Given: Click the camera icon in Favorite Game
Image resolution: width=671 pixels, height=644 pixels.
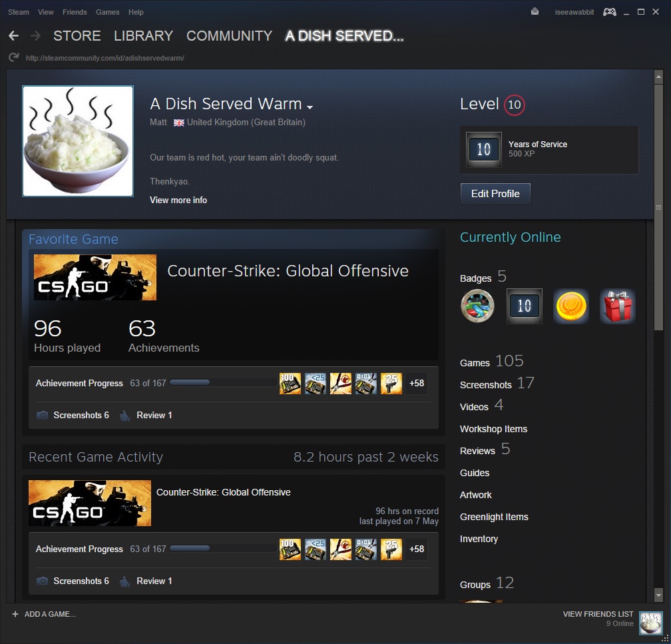Looking at the screenshot, I should [42, 415].
